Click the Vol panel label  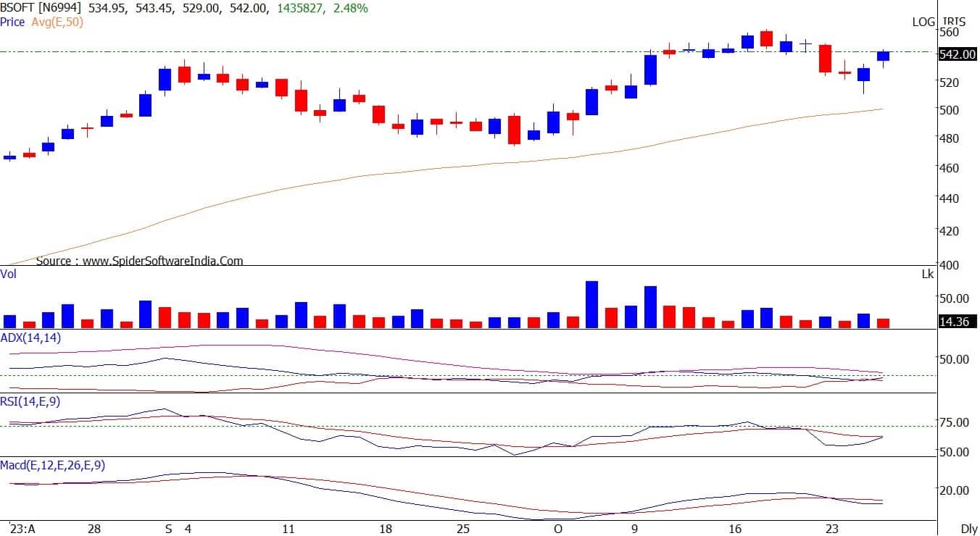9,275
